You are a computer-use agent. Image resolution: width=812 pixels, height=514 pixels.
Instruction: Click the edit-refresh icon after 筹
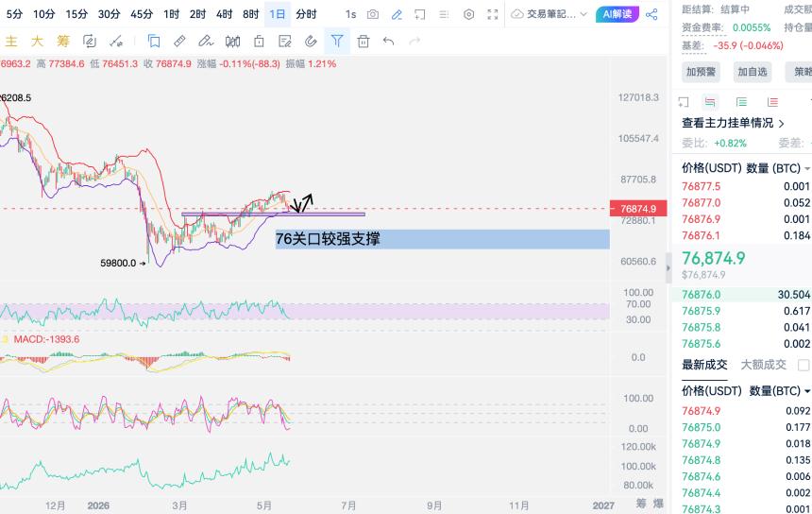click(90, 41)
